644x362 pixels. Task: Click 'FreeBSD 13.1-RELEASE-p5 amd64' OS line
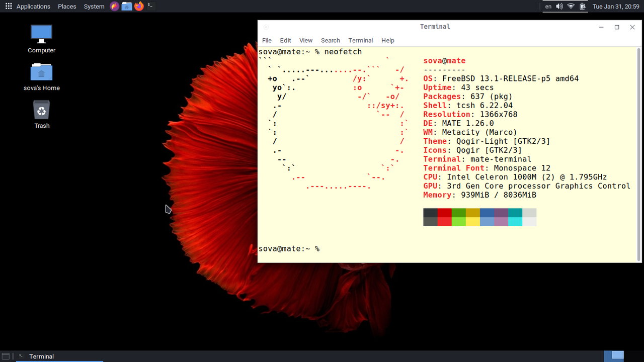tap(501, 78)
